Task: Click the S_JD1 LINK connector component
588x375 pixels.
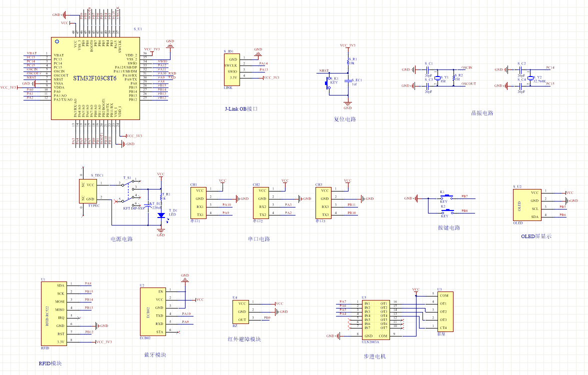Action: tap(232, 70)
